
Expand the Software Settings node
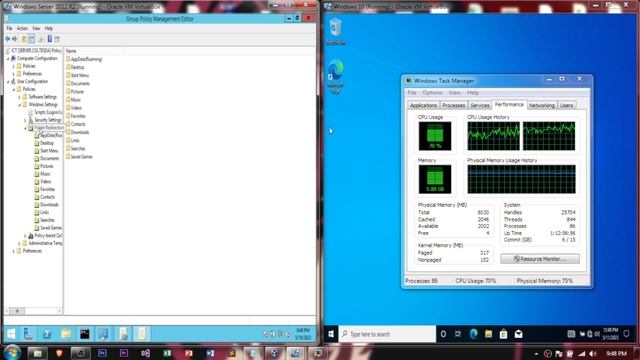[19, 97]
